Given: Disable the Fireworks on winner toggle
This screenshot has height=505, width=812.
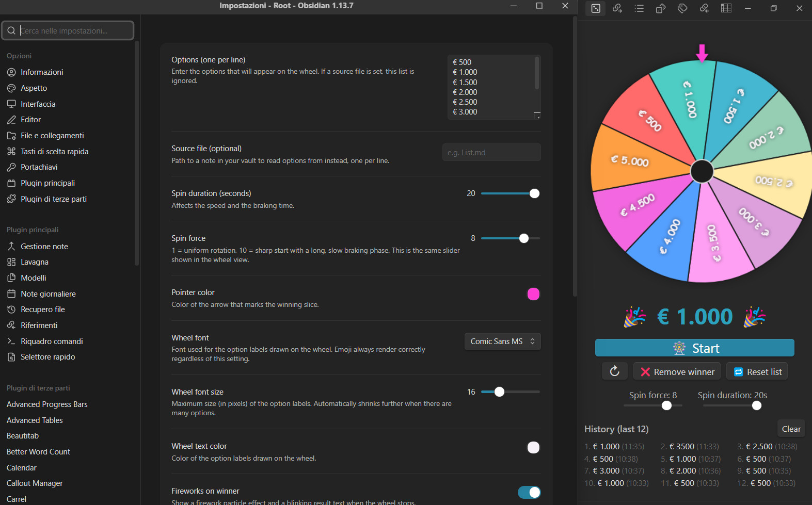Looking at the screenshot, I should tap(529, 492).
